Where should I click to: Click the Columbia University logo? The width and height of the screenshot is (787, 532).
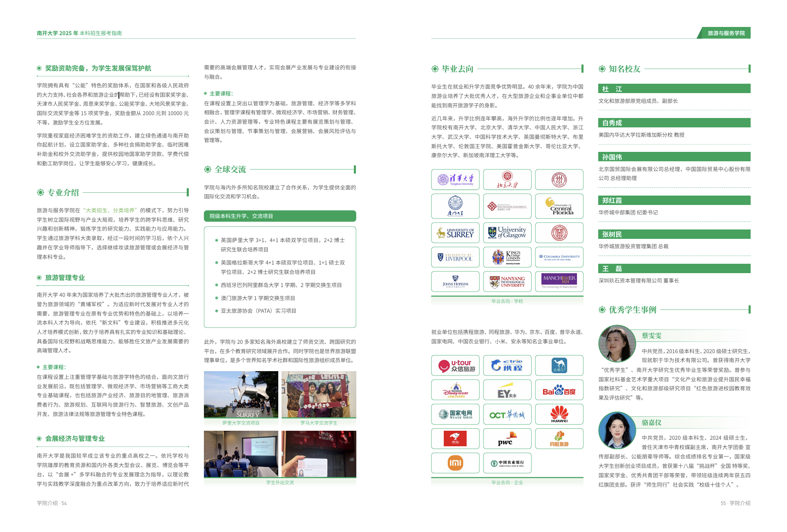559,257
